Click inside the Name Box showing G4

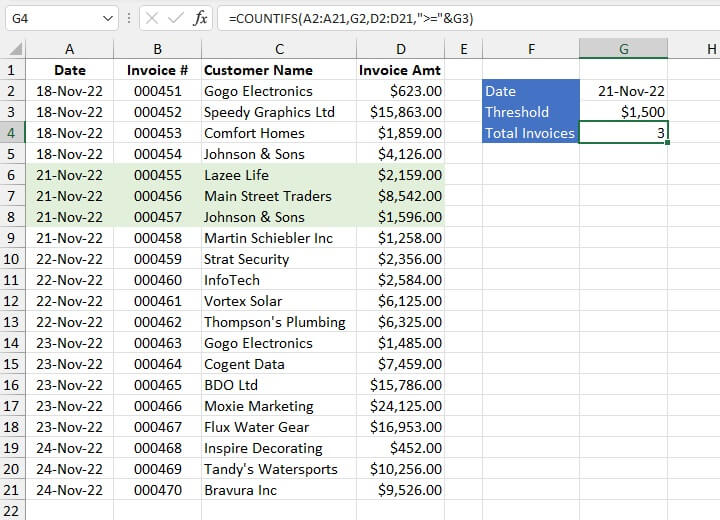coord(50,18)
